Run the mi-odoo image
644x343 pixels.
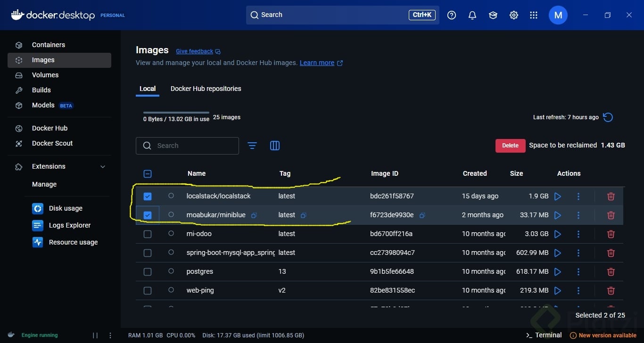(558, 234)
